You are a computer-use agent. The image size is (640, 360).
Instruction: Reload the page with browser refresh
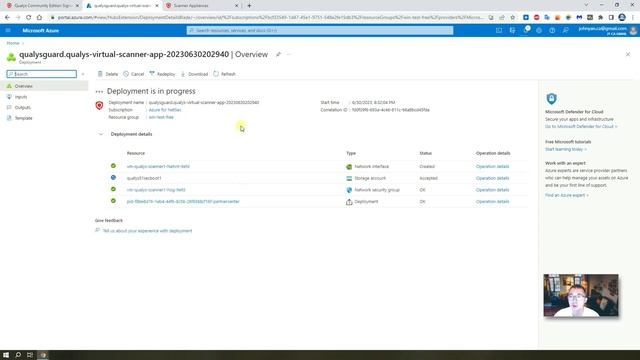[29, 18]
